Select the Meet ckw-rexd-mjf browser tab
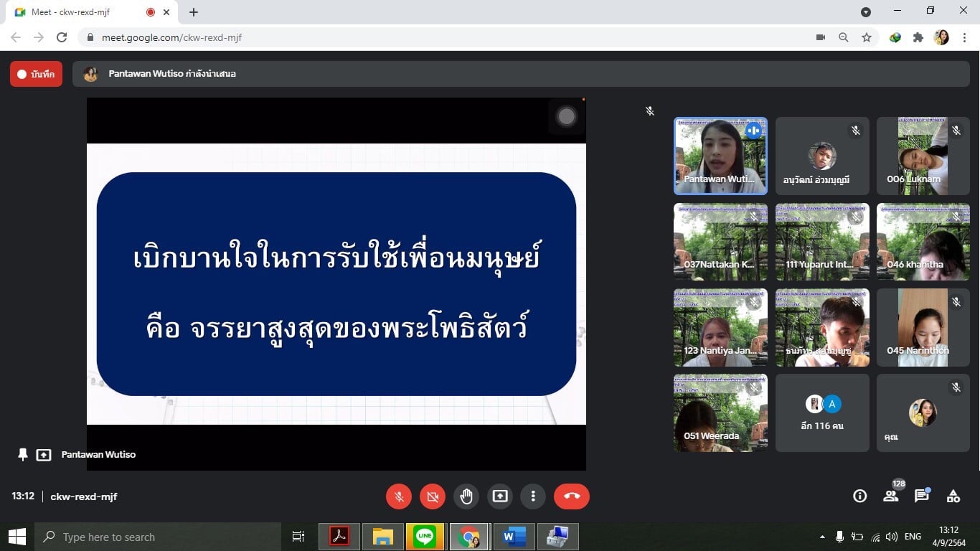Screen dimensions: 980x551 [79, 12]
